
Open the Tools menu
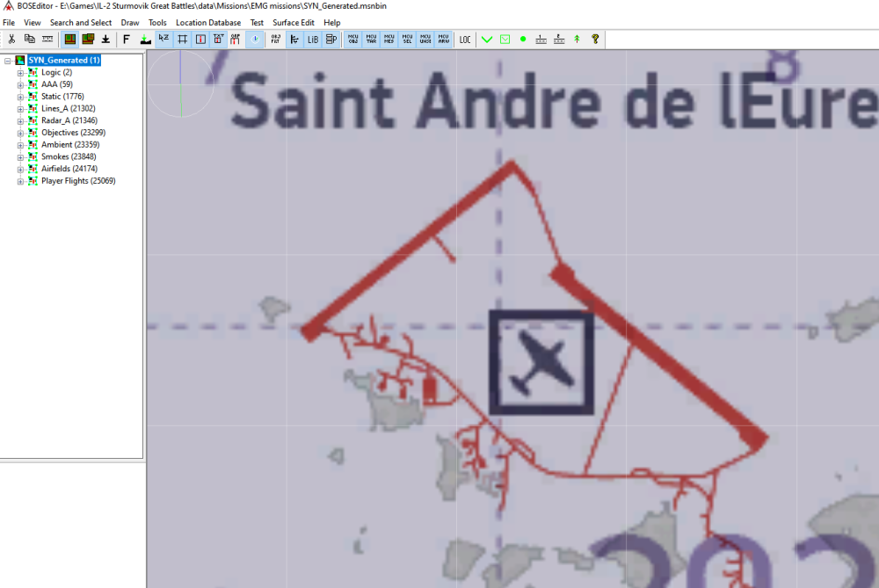(x=157, y=23)
